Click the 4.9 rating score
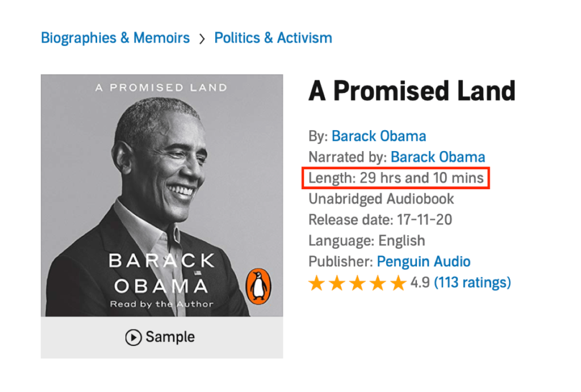 click(420, 282)
